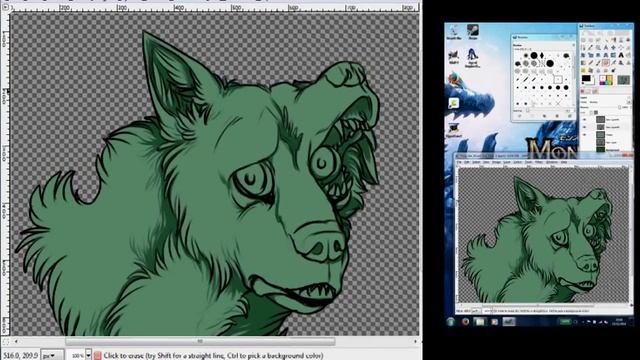Choose the Bucket Fill tool
640x360 pixels.
point(628,55)
